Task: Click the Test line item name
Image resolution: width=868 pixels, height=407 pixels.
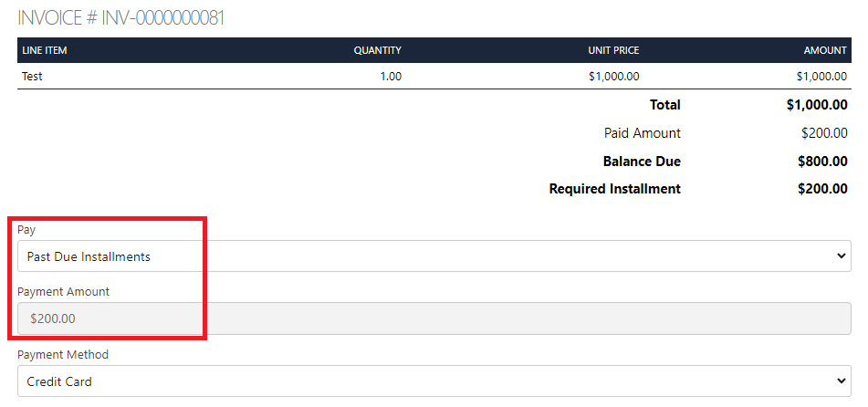Action: point(33,77)
